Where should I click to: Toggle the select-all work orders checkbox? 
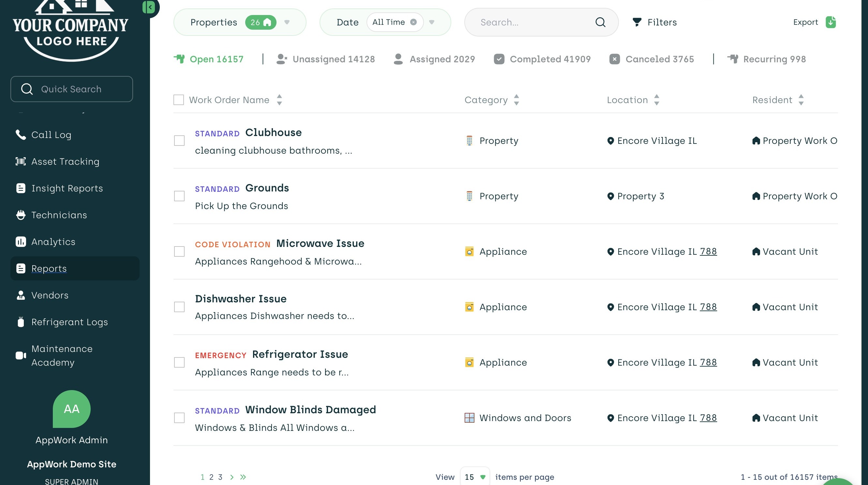[x=179, y=100]
